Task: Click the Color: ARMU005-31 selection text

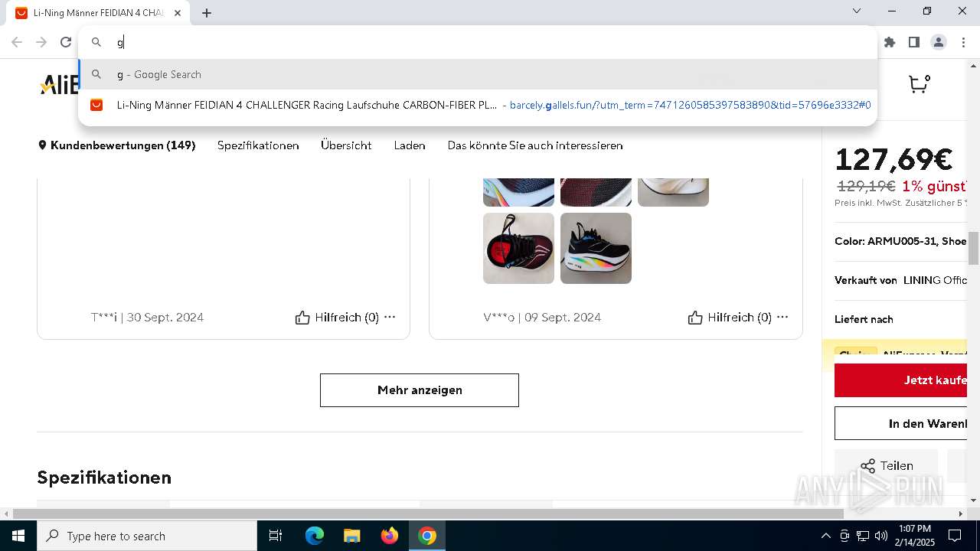Action: coord(901,241)
